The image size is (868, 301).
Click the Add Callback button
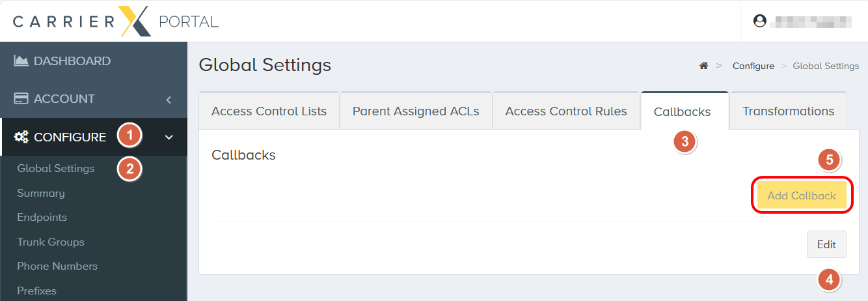pyautogui.click(x=802, y=195)
